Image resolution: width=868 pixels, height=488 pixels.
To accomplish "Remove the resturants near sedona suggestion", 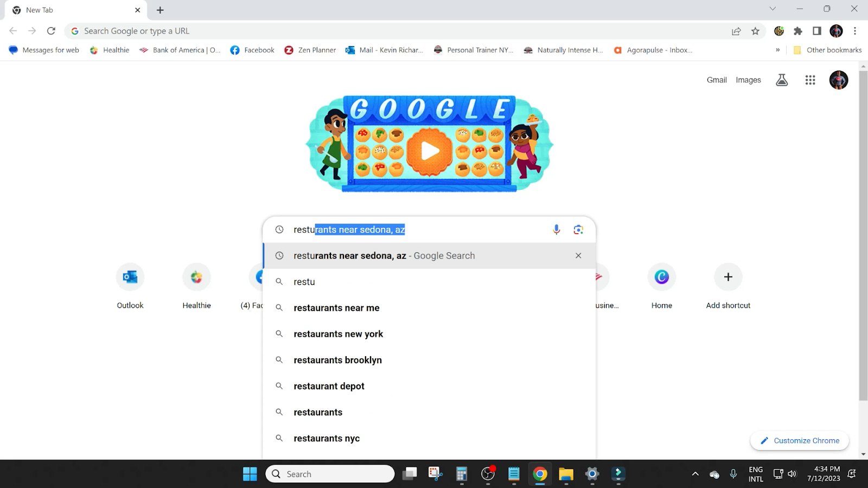I will point(578,256).
